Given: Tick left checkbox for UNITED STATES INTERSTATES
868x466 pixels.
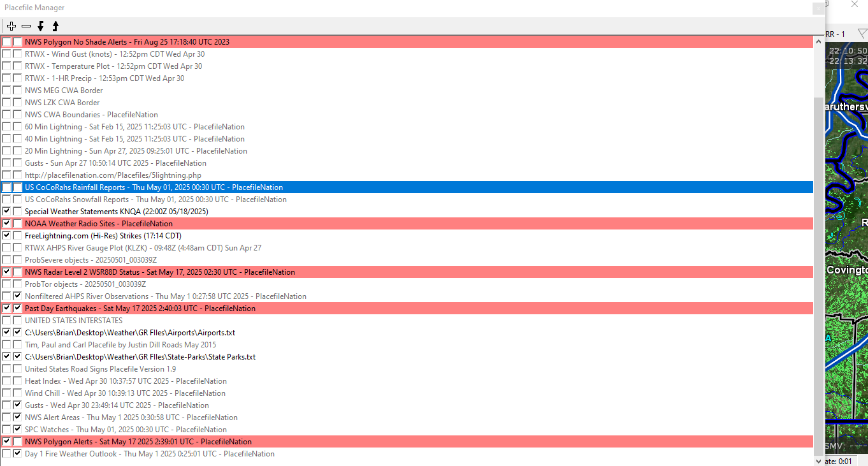Looking at the screenshot, I should pyautogui.click(x=7, y=321).
